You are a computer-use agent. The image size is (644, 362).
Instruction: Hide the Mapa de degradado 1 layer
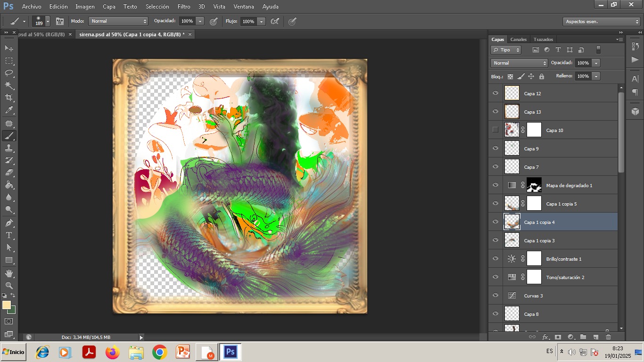coord(495,185)
